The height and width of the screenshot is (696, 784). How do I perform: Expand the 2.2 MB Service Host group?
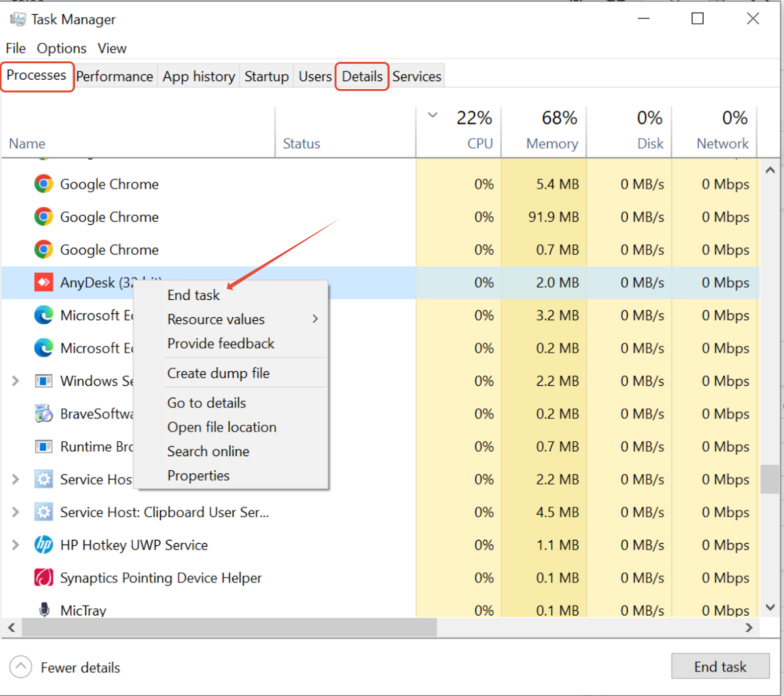pos(15,480)
